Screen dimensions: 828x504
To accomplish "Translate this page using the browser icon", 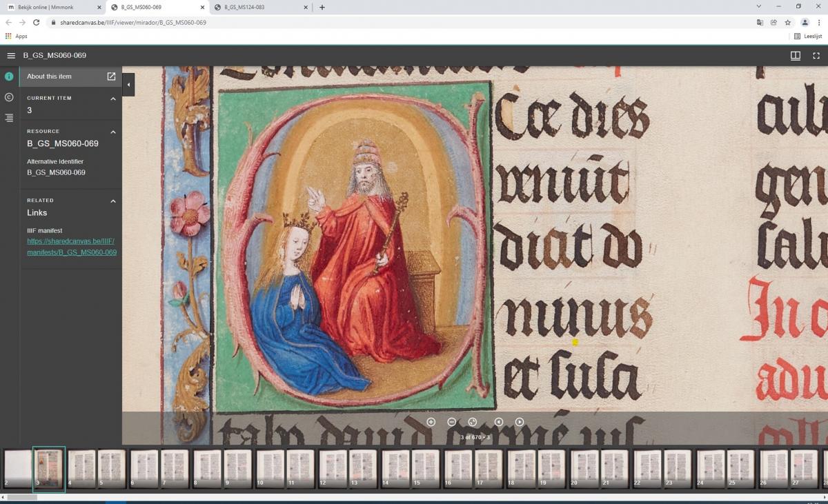I will pos(760,22).
